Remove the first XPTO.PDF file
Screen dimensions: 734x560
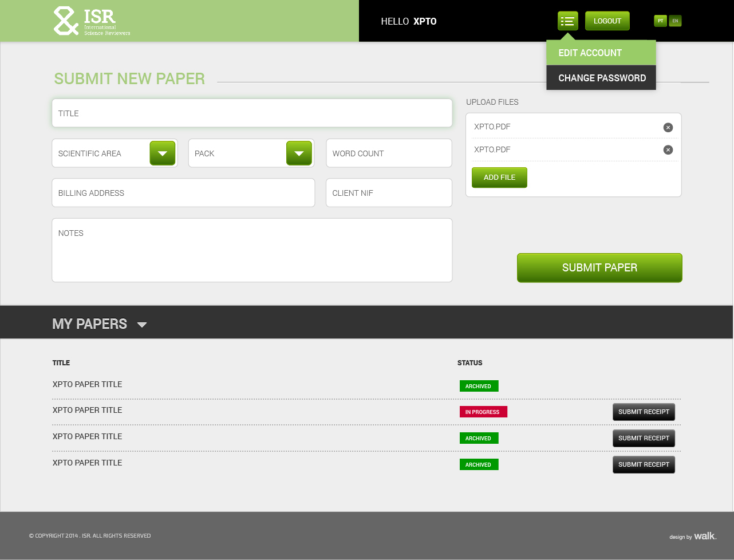click(668, 127)
